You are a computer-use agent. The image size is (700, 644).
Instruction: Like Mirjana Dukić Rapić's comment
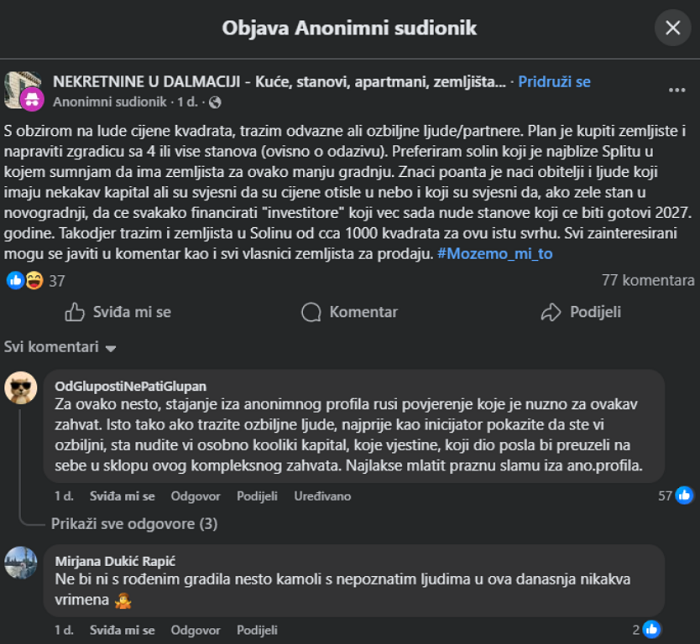coord(122,631)
